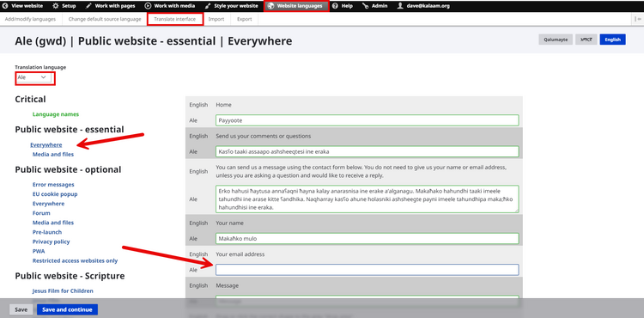Click the toolbar orientation toggle icon at right edge
The height and width of the screenshot is (318, 644).
[638, 19]
